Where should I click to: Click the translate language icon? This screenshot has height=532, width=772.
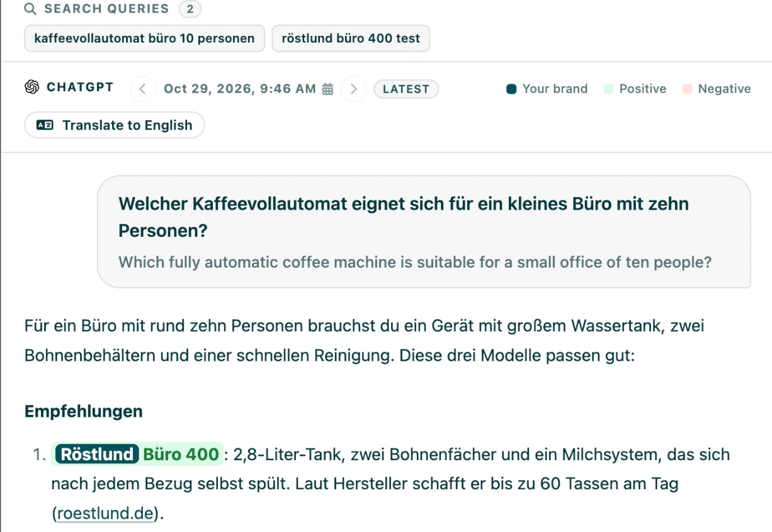click(x=45, y=125)
